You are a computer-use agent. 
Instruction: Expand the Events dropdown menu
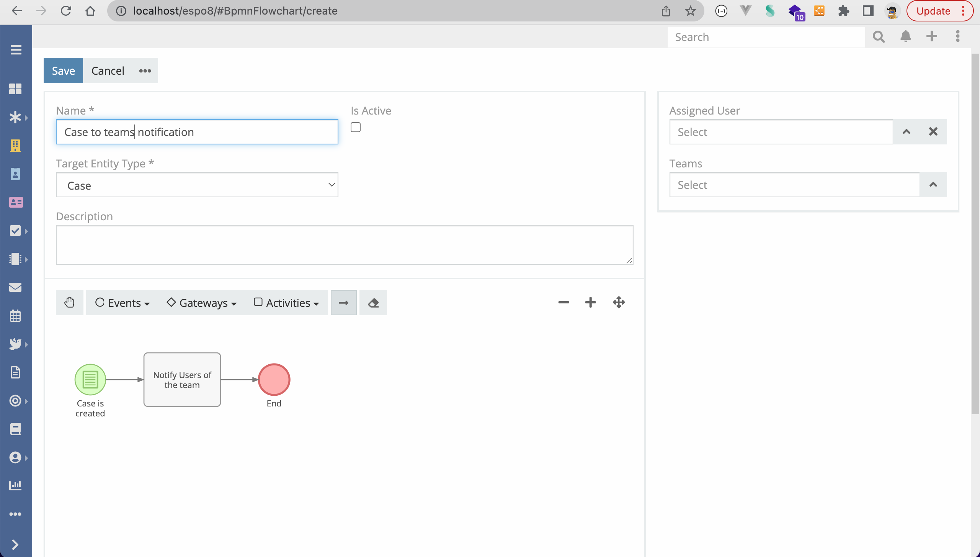[122, 303]
